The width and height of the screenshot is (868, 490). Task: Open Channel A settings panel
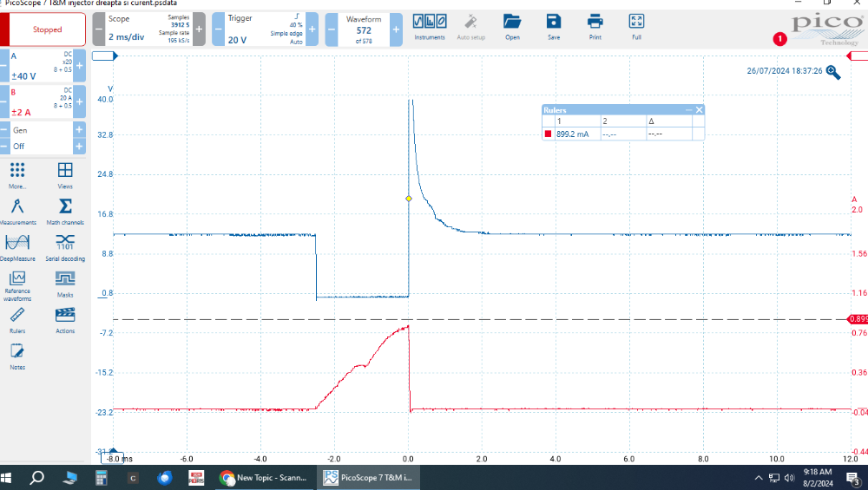pyautogui.click(x=39, y=65)
